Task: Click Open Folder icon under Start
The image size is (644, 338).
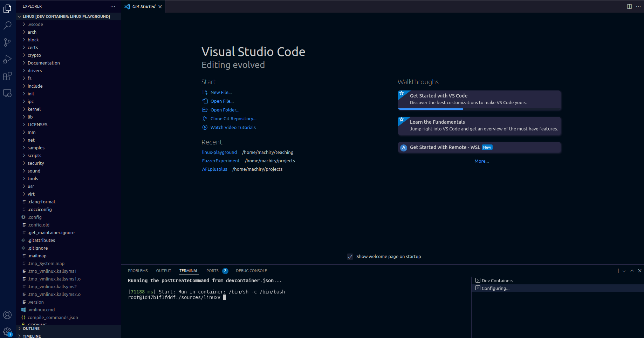Action: (x=205, y=110)
